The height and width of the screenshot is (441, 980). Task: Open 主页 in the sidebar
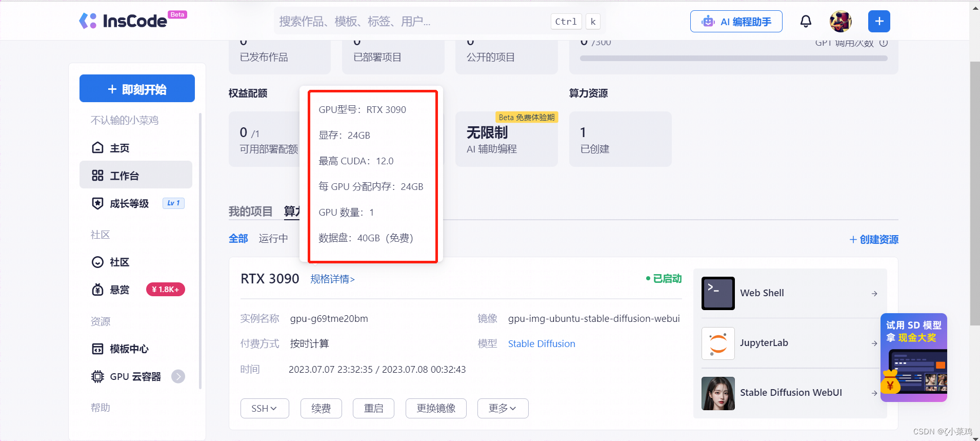coord(136,148)
